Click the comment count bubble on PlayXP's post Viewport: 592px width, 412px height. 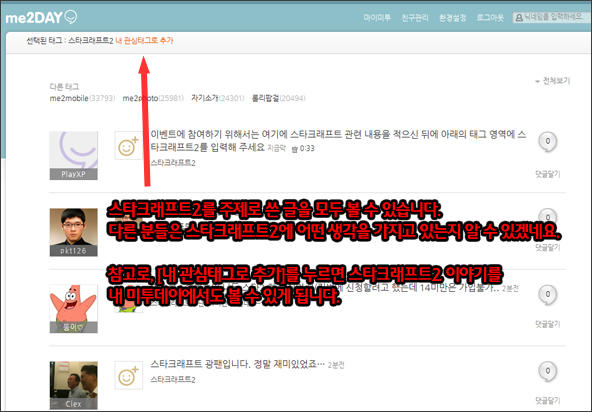coord(547,142)
